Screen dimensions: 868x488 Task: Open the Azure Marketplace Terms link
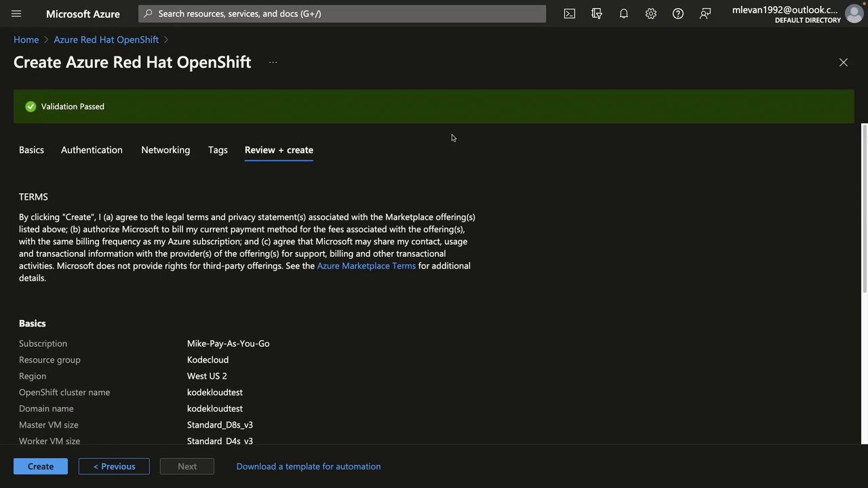pyautogui.click(x=366, y=266)
